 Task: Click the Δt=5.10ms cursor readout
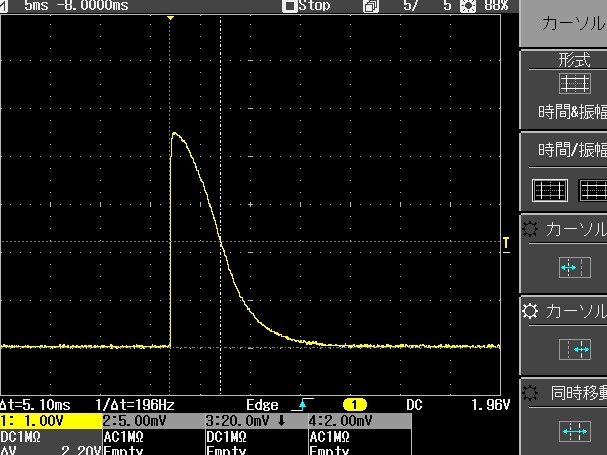(35, 405)
